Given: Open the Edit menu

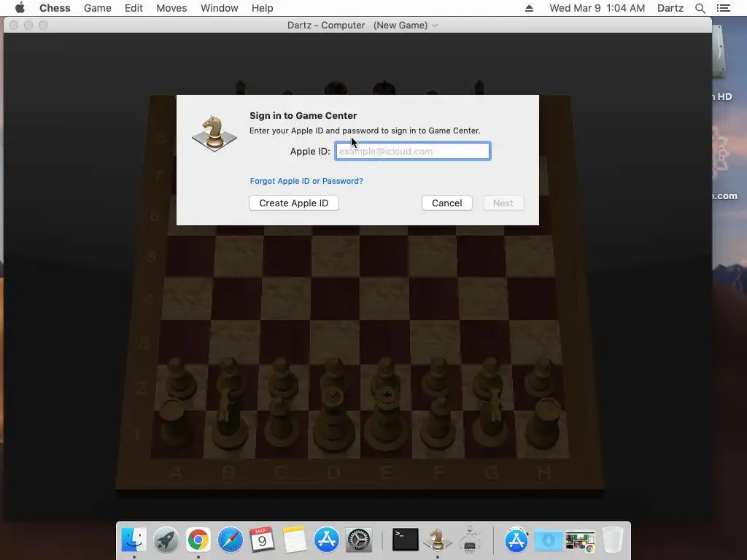Looking at the screenshot, I should [133, 8].
